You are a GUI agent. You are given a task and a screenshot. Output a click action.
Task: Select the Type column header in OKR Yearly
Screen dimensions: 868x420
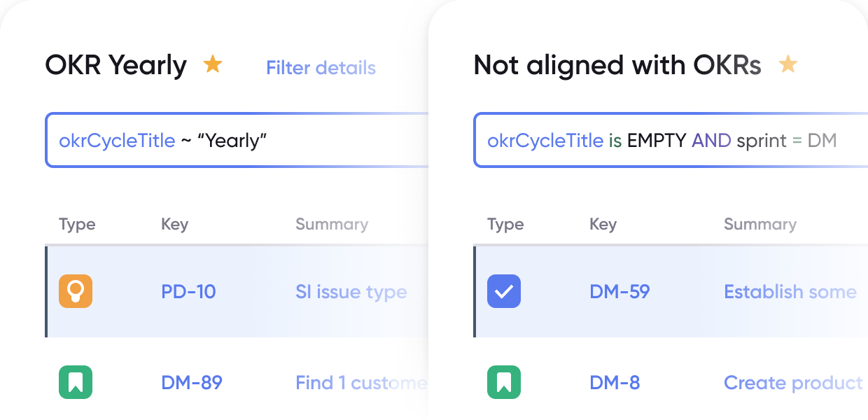(77, 224)
